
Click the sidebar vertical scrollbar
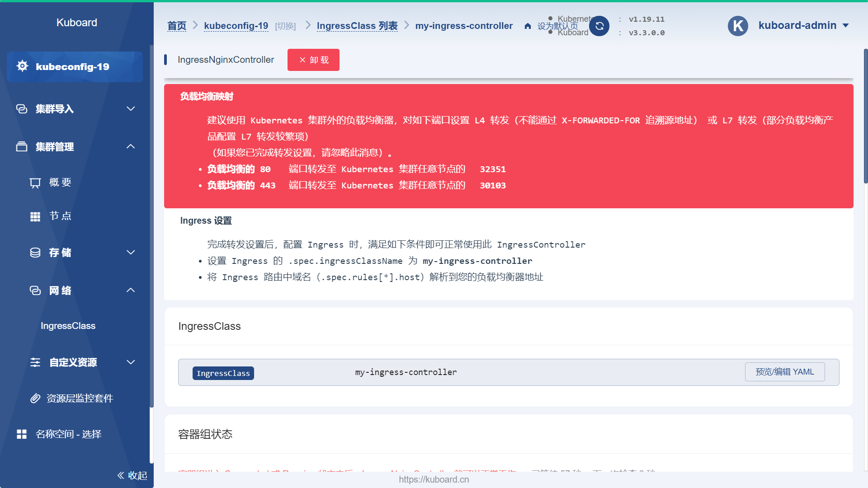151,226
